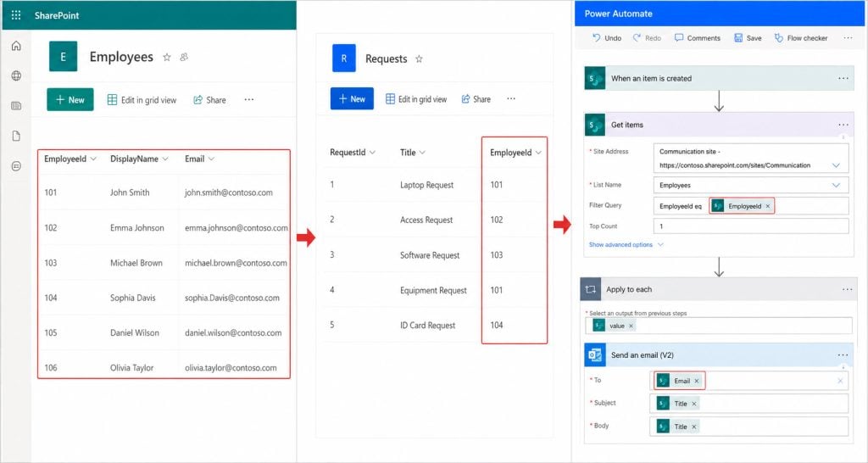Image resolution: width=868 pixels, height=463 pixels.
Task: Select the 'Select an output from previous steps' field
Action: (719, 326)
